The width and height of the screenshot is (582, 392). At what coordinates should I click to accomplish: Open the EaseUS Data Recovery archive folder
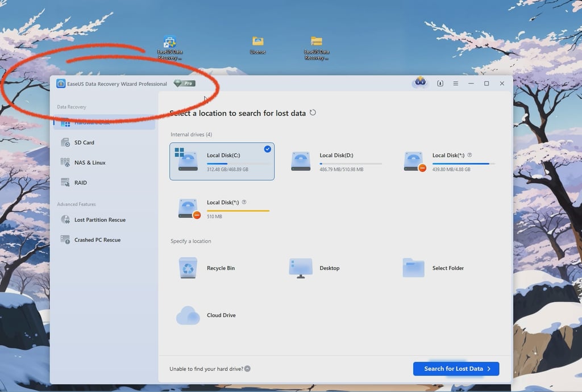[x=316, y=48]
